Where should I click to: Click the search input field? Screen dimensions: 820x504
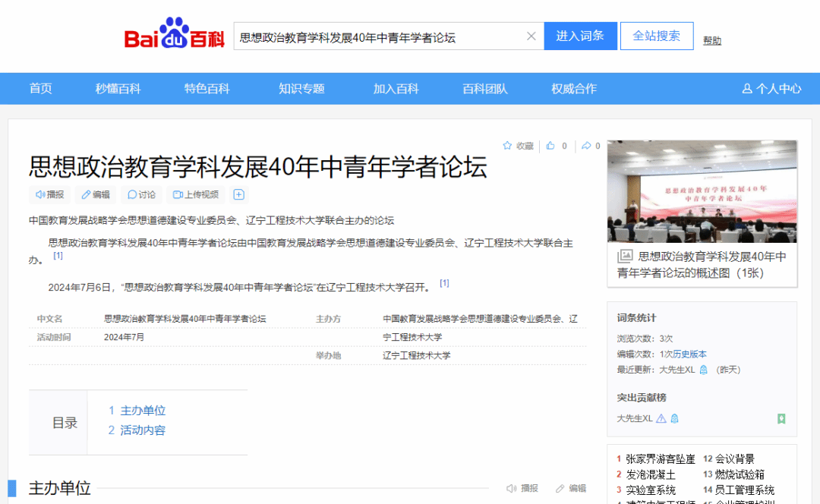coord(380,36)
